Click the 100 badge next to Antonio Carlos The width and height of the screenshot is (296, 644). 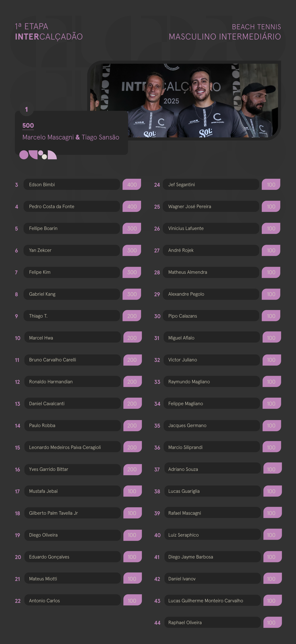click(133, 600)
